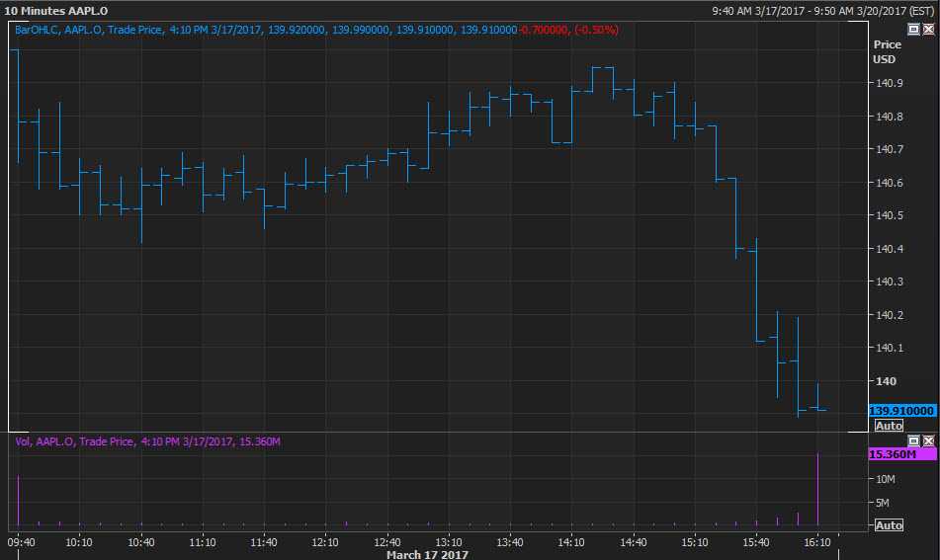Close the volume panel
940x560 pixels.
[928, 440]
